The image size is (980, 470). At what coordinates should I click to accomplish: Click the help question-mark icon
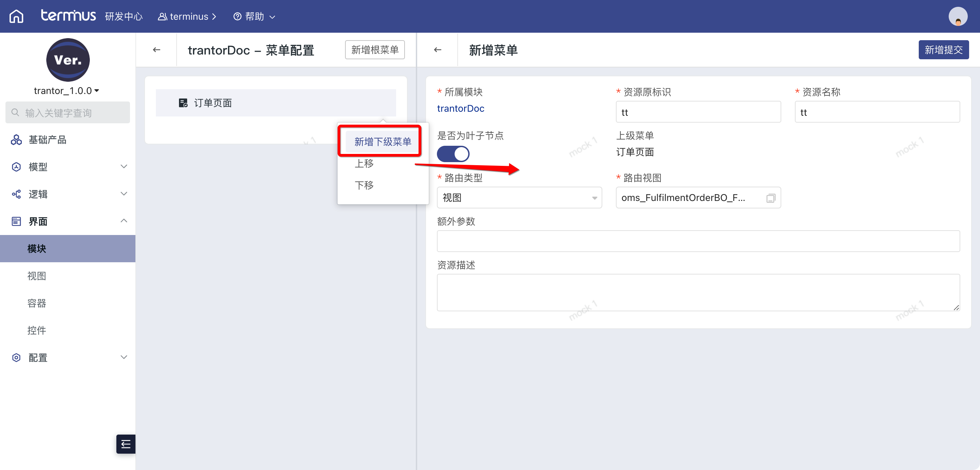click(x=238, y=16)
